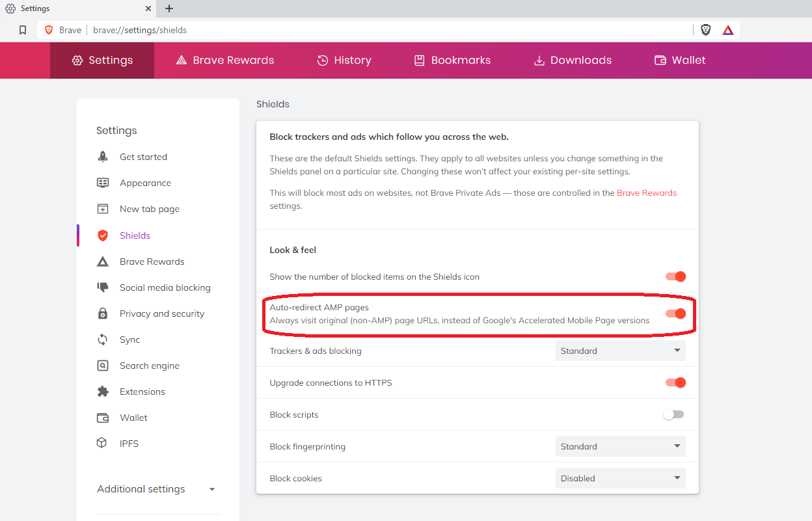Click the IPFS cube icon
Viewport: 812px width, 521px height.
pos(102,444)
